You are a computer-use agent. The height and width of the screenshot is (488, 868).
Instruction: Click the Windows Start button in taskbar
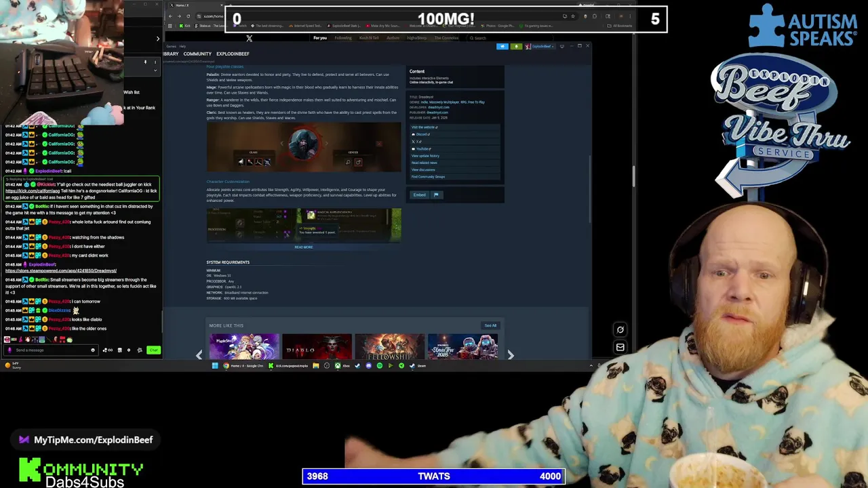click(x=215, y=365)
